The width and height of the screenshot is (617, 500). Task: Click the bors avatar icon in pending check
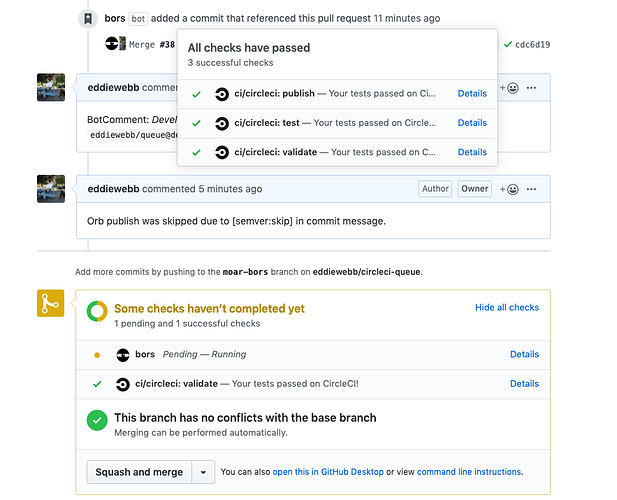pos(123,354)
